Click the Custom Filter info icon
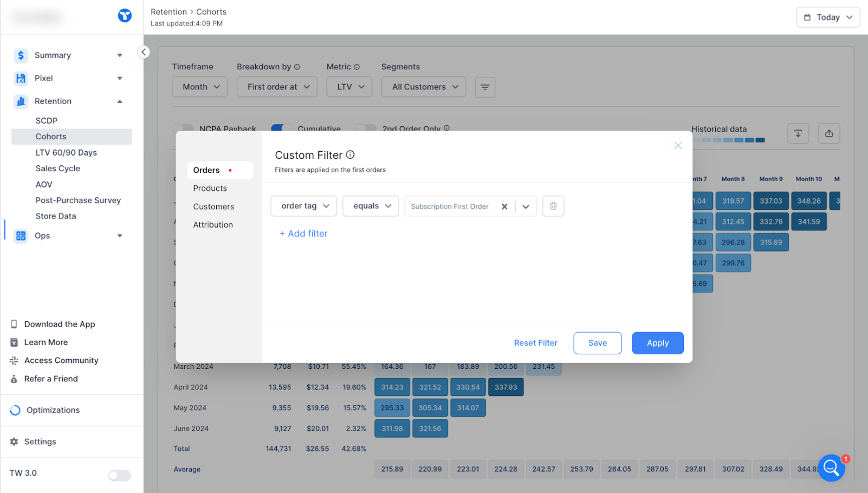 [x=350, y=155]
